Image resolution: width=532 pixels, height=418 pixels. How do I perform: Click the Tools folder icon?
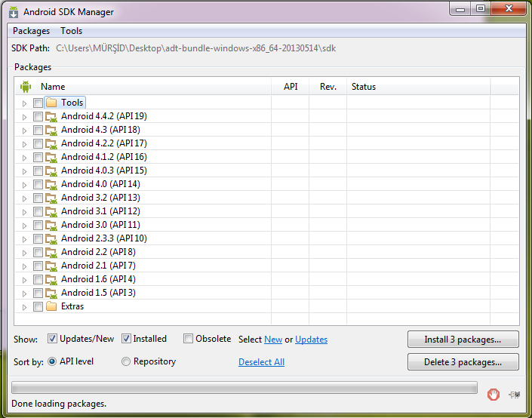(x=51, y=103)
